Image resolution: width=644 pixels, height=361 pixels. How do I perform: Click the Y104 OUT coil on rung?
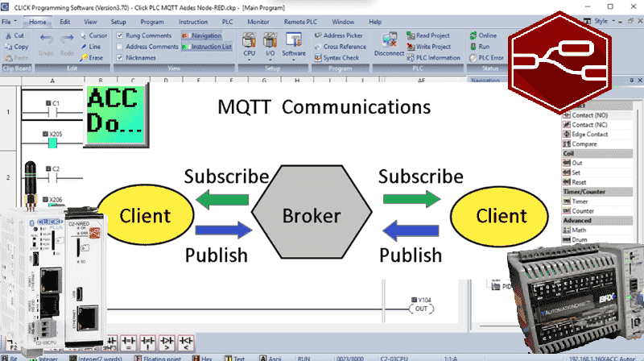(420, 309)
